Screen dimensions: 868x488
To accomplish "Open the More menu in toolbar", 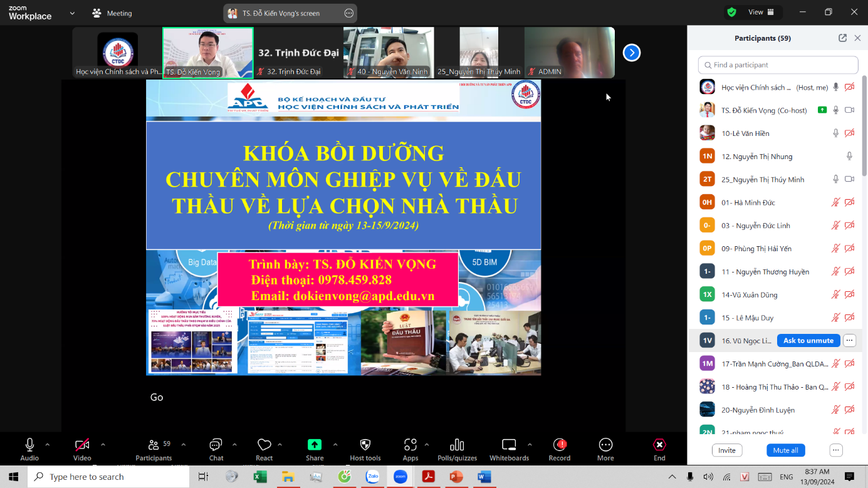I will click(605, 445).
